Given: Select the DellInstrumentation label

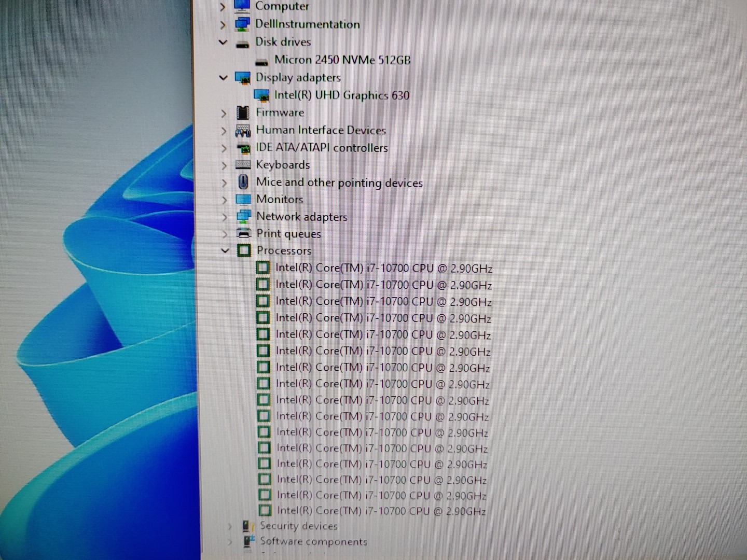Looking at the screenshot, I should tap(308, 24).
